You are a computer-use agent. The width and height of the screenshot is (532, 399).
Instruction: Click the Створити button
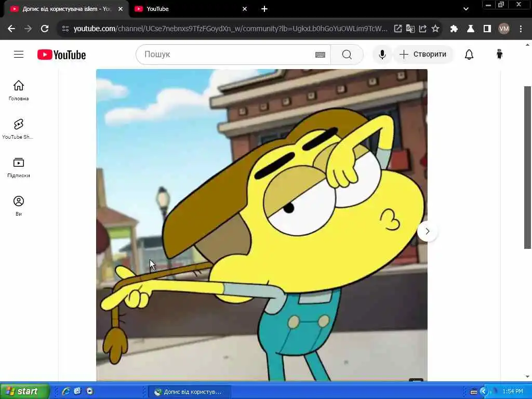423,54
